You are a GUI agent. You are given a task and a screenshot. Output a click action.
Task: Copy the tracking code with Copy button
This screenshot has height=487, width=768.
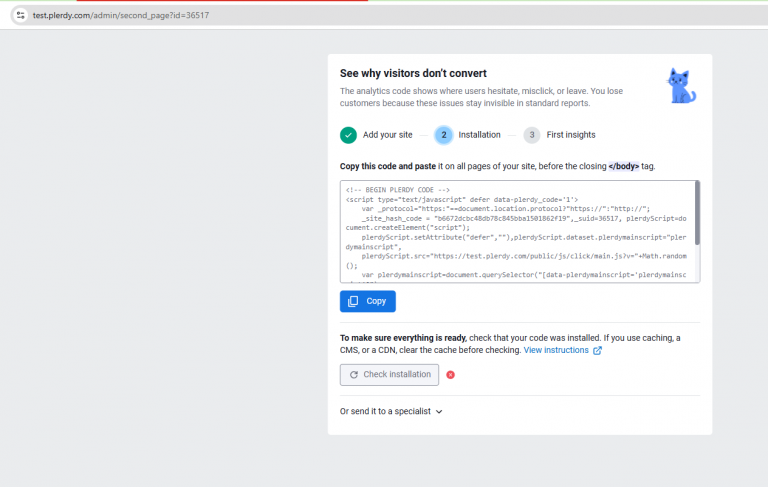click(367, 301)
